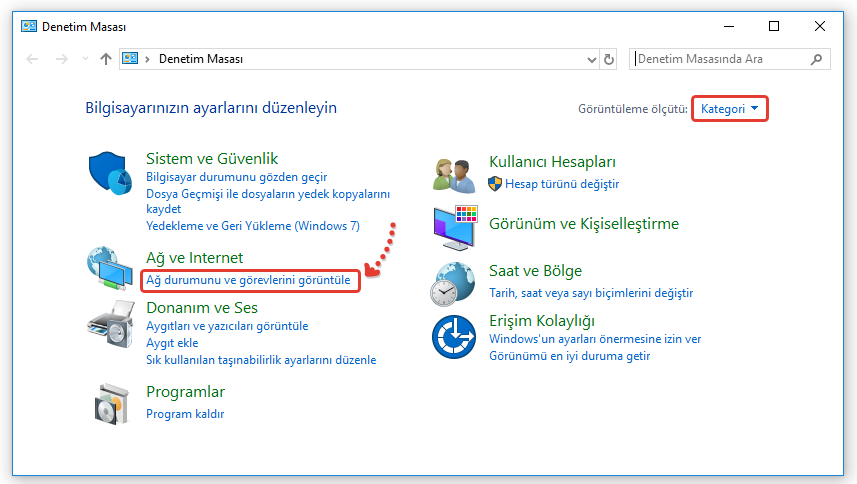857x484 pixels.
Task: Select the Programlar disc box icon
Action: click(110, 403)
